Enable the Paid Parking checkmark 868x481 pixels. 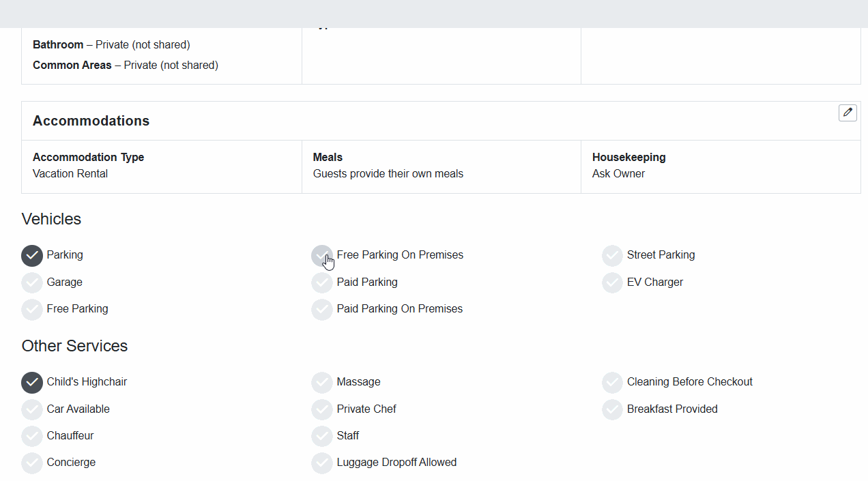coord(321,282)
